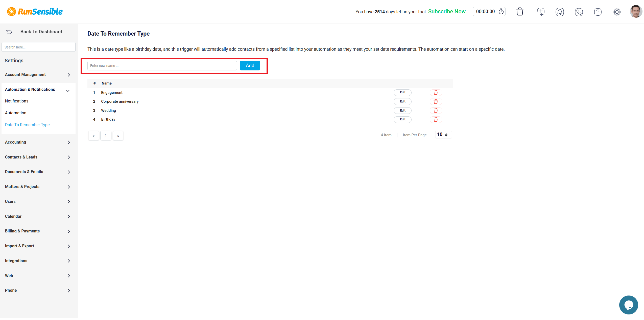Start the stopwatch timer icon
This screenshot has width=644, height=320.
501,12
